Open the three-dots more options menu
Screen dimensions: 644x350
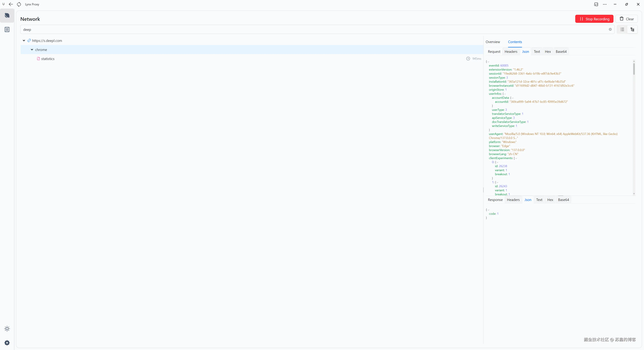click(604, 4)
